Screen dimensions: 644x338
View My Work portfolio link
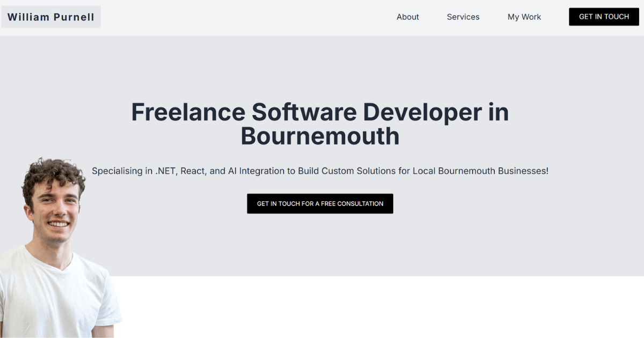524,17
